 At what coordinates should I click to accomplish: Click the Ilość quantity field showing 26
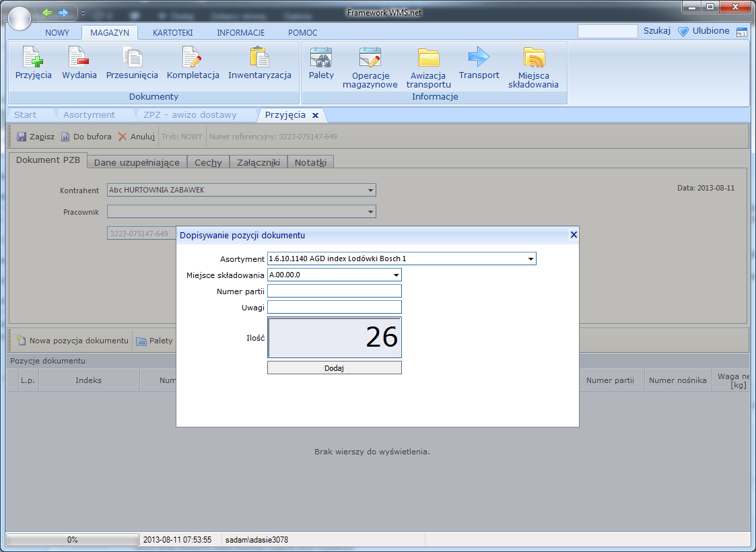[x=334, y=337]
